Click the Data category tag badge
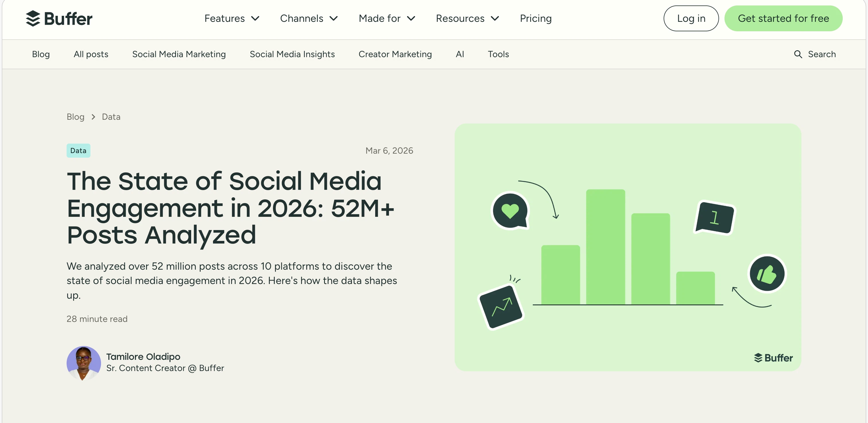The width and height of the screenshot is (868, 423). click(78, 151)
